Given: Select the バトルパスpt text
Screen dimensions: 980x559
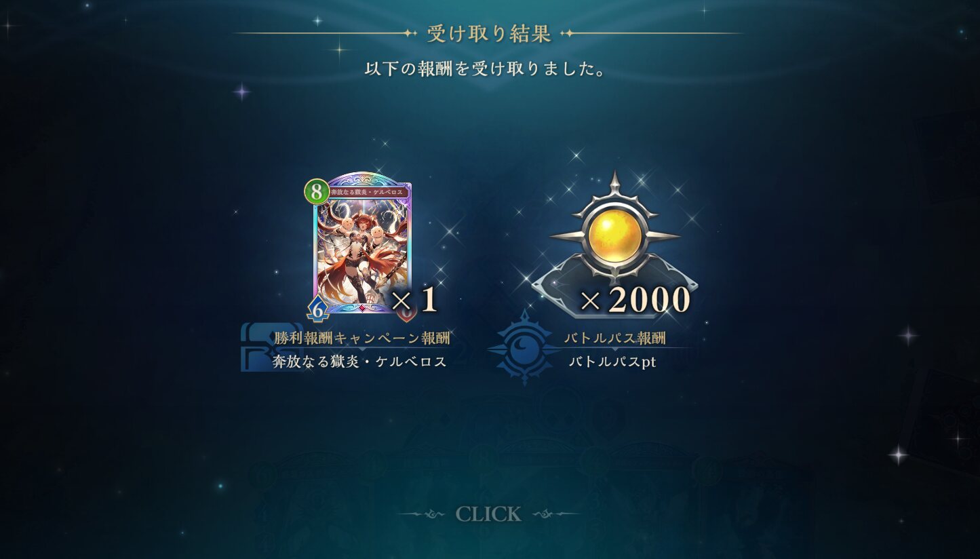Looking at the screenshot, I should coord(612,362).
